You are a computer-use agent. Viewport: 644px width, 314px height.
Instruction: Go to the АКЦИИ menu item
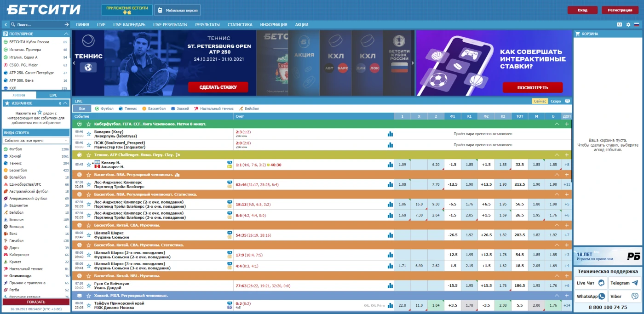pos(302,25)
